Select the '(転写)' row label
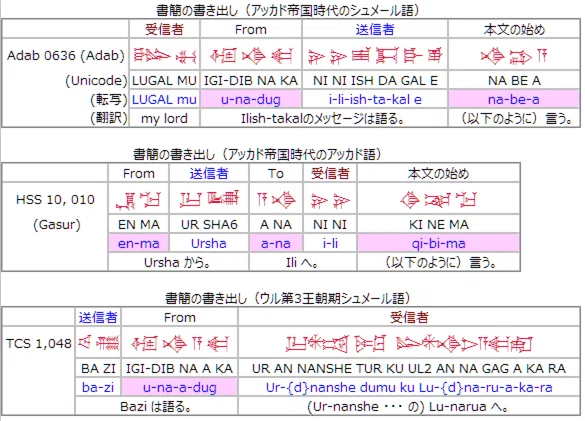This screenshot has height=421, width=585. (x=109, y=100)
